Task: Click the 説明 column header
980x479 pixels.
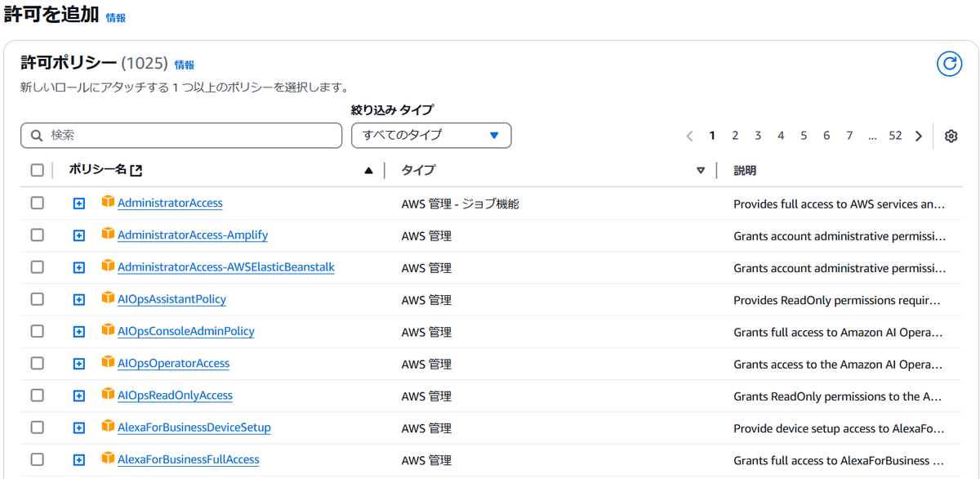Action: coord(745,170)
